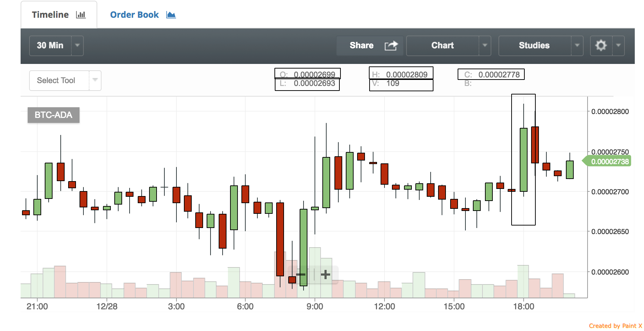Expand the Studies dropdown arrow
This screenshot has height=331, width=644.
pyautogui.click(x=577, y=45)
